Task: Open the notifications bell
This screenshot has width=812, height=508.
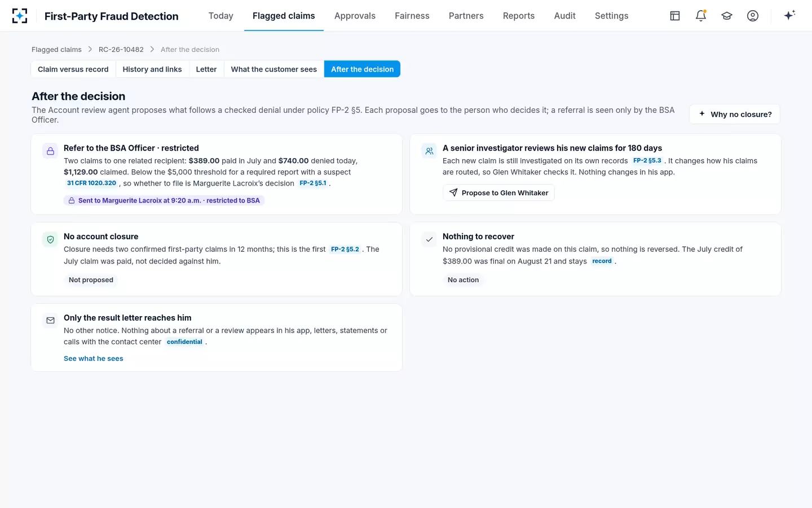Action: coord(701,16)
